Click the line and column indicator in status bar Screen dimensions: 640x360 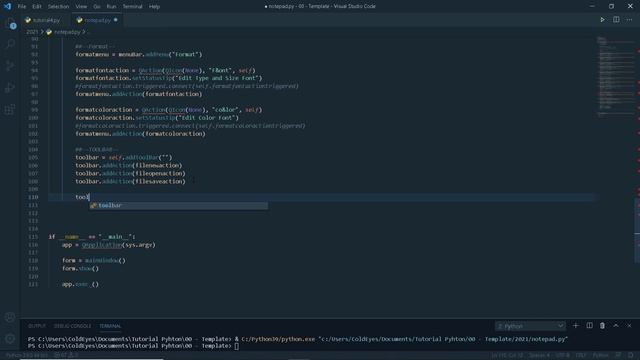click(507, 356)
